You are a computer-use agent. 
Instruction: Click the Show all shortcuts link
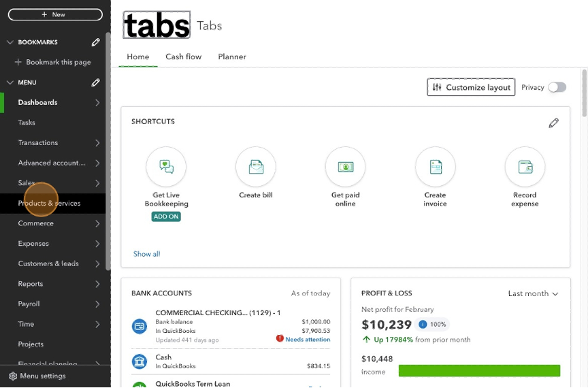(x=146, y=254)
